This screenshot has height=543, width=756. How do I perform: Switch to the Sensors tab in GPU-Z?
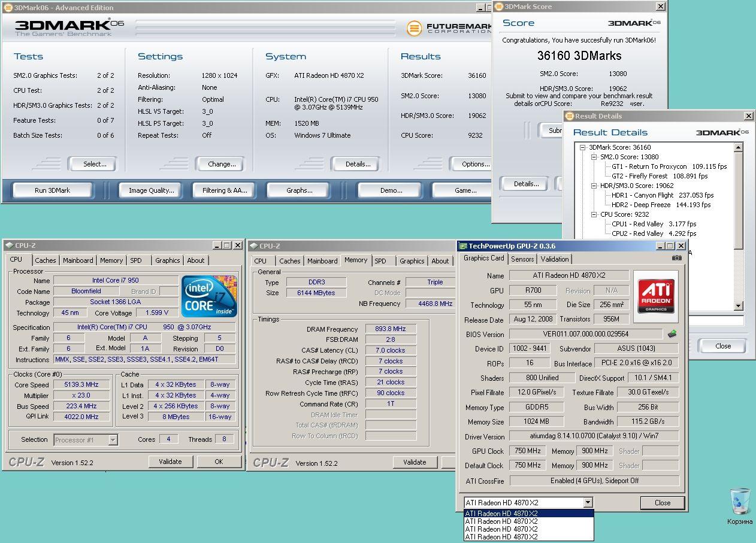point(522,259)
